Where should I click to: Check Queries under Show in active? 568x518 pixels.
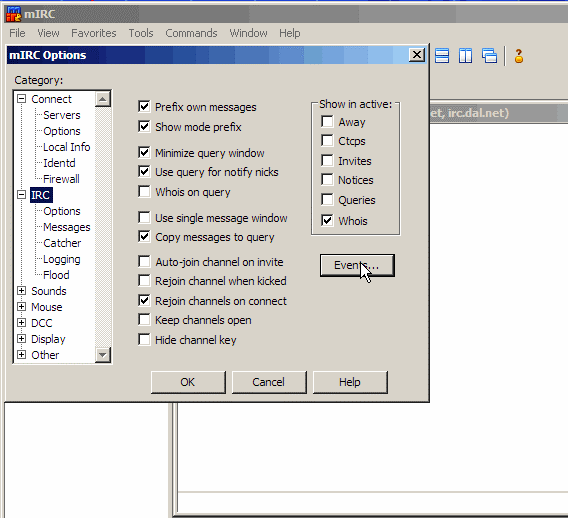pos(327,199)
